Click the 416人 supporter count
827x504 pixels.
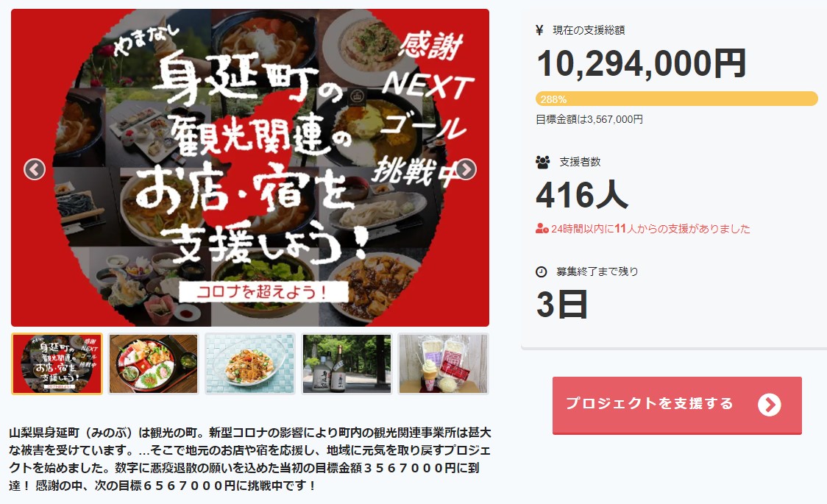pyautogui.click(x=582, y=195)
